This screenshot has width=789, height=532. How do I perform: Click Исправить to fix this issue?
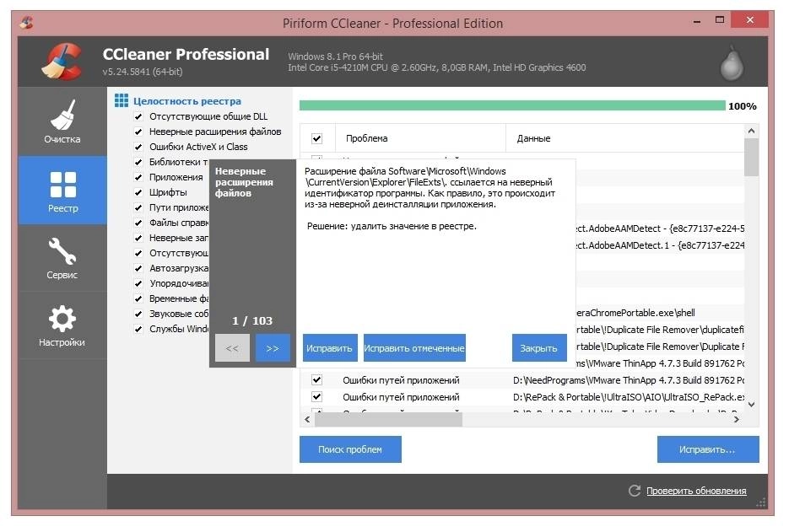[x=330, y=348]
